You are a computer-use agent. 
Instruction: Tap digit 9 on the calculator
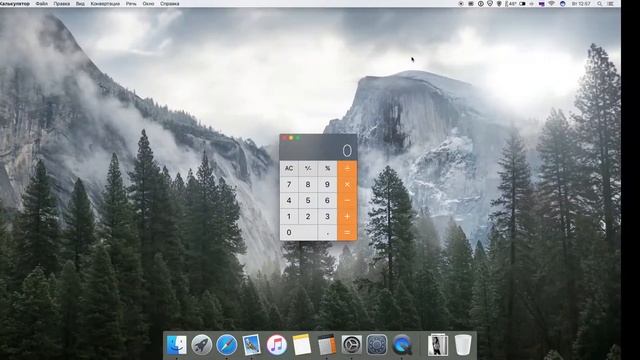pos(327,184)
